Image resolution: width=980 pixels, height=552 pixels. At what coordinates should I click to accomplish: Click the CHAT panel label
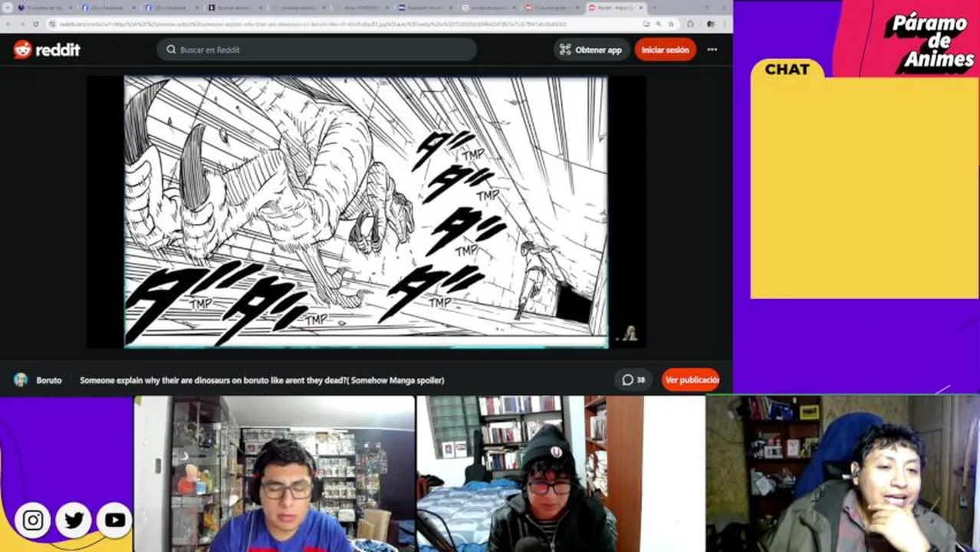787,69
